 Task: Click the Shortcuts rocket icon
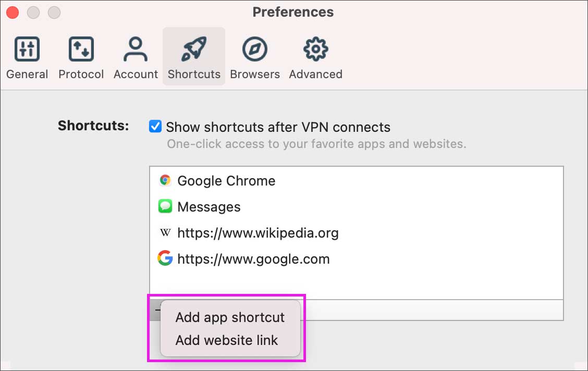(x=194, y=49)
